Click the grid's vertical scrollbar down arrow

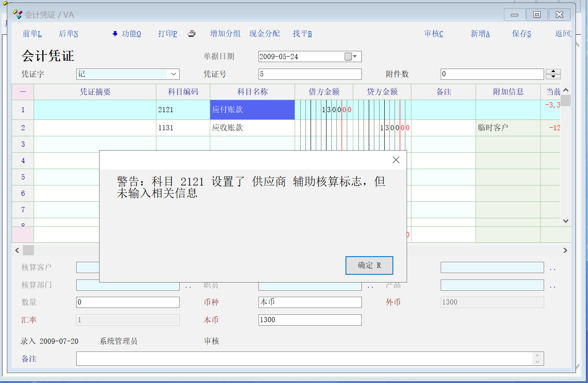tap(566, 221)
